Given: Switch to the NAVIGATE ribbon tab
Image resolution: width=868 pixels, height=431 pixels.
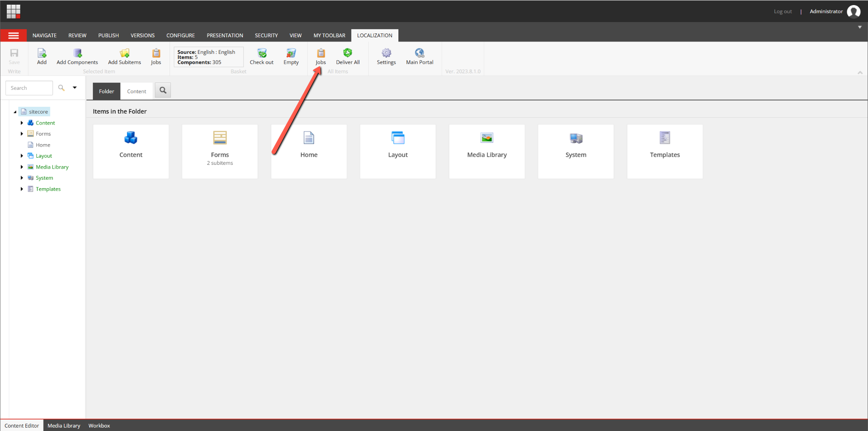Looking at the screenshot, I should click(45, 36).
